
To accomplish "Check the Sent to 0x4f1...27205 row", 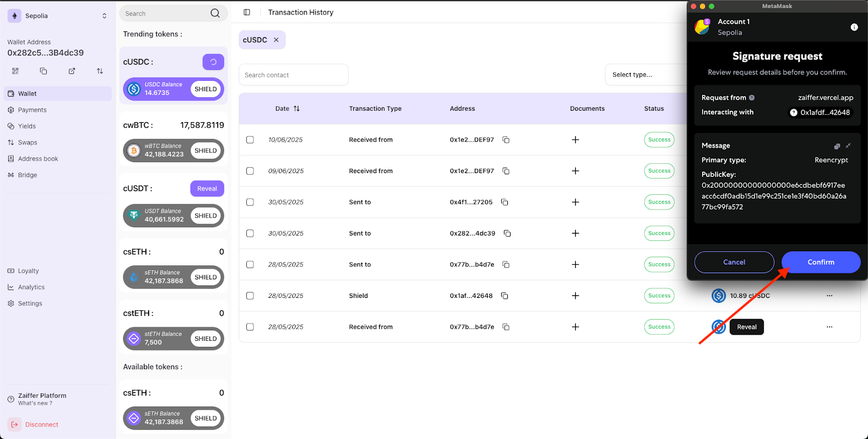I will (250, 202).
